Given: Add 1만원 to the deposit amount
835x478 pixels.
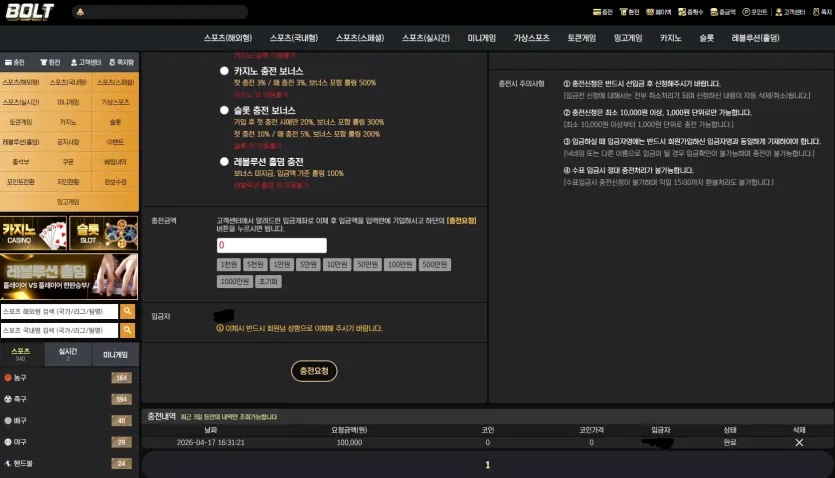Looking at the screenshot, I should [282, 265].
